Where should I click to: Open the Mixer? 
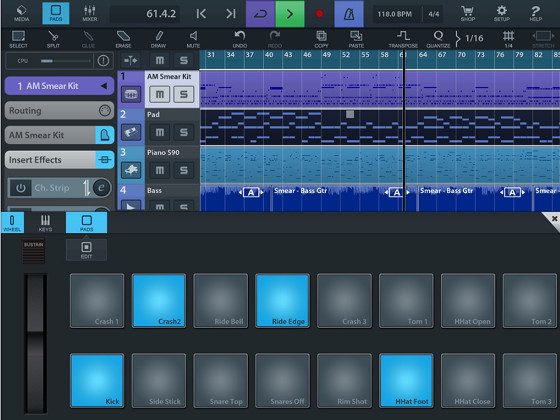tap(90, 13)
